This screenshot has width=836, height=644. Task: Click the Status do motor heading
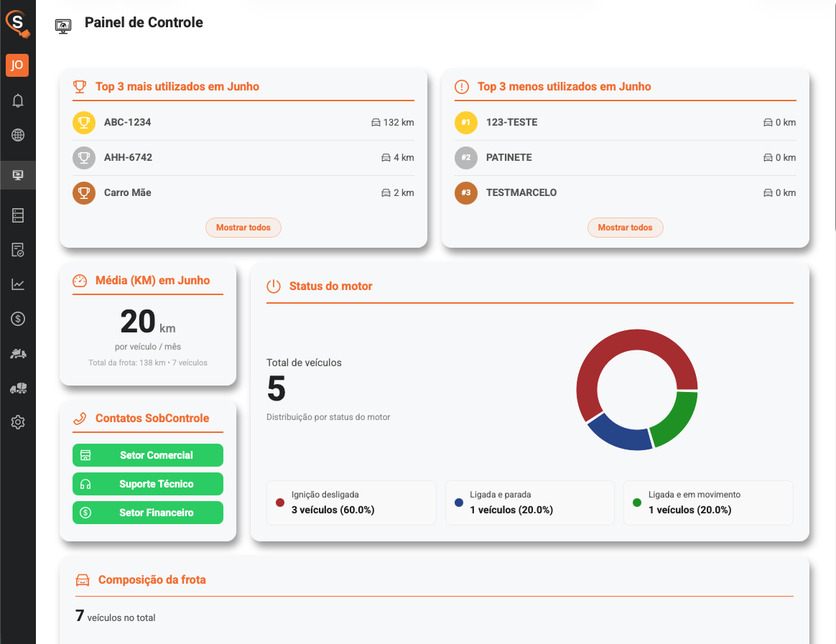point(330,286)
